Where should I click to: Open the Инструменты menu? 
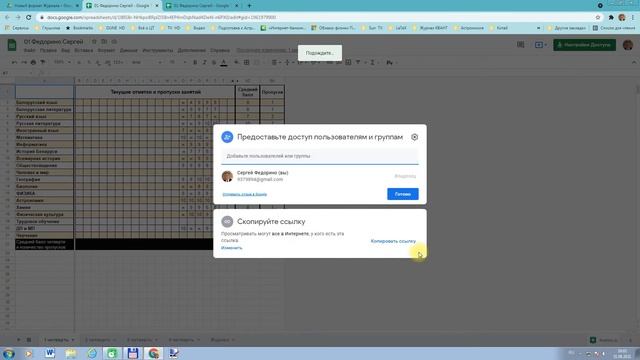click(158, 50)
